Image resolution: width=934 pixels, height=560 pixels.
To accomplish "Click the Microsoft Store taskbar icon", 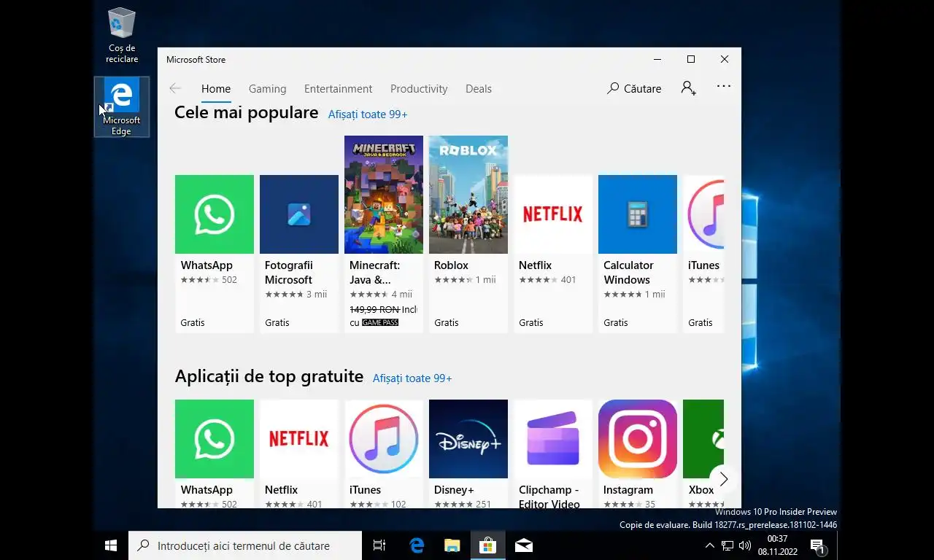I will 487,545.
